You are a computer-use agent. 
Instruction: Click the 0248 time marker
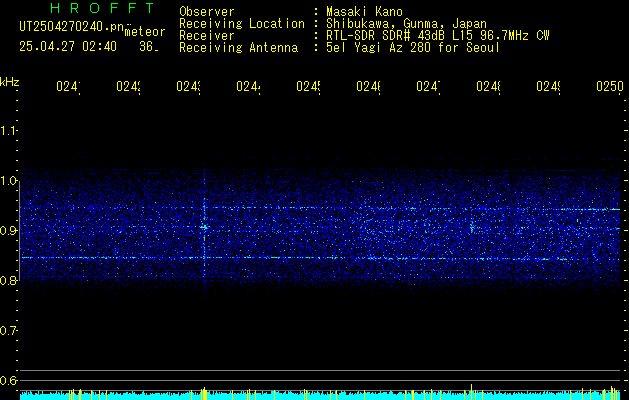coord(489,87)
